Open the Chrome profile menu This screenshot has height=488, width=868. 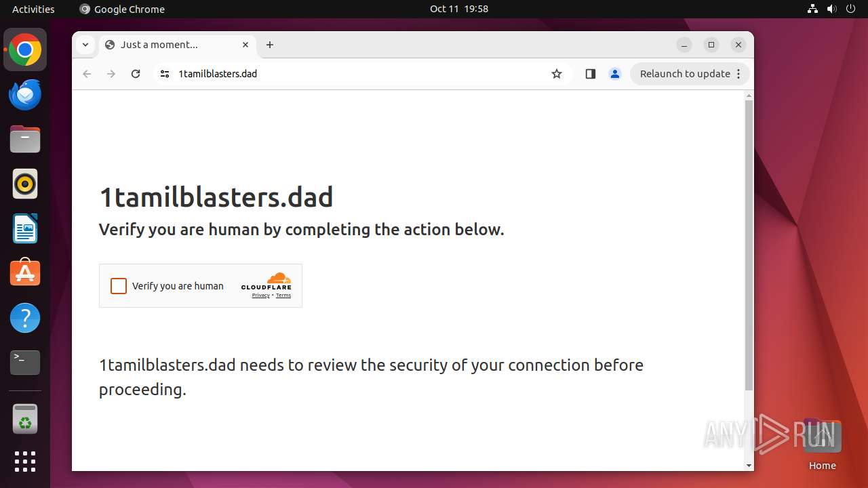point(615,74)
